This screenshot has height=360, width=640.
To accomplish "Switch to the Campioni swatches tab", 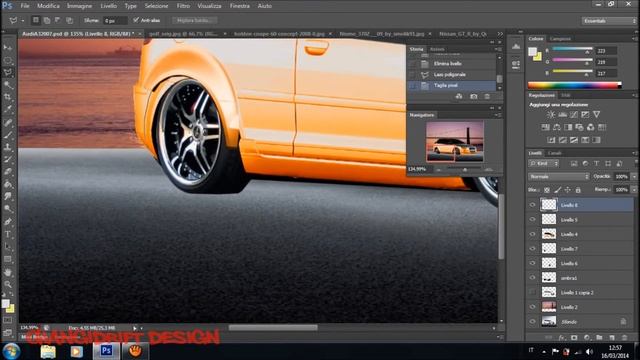I will [x=560, y=39].
